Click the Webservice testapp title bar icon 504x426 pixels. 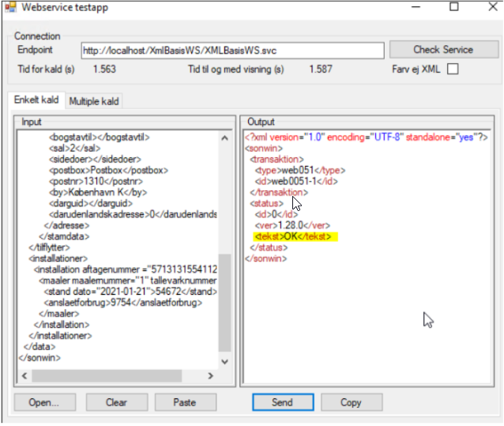point(10,7)
